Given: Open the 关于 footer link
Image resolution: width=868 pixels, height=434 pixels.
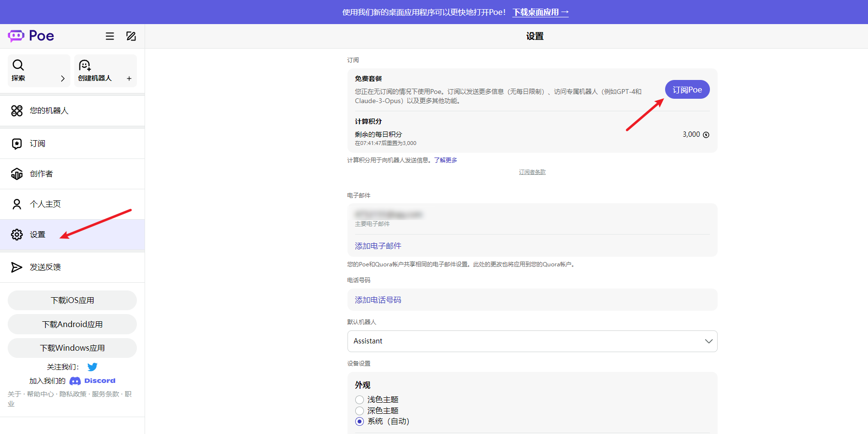Looking at the screenshot, I should click(14, 394).
